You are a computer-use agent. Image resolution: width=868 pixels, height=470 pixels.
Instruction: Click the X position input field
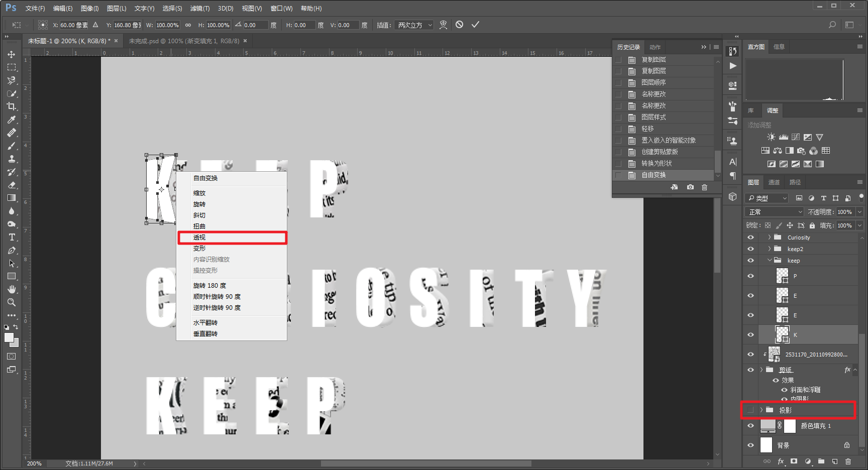(x=74, y=25)
